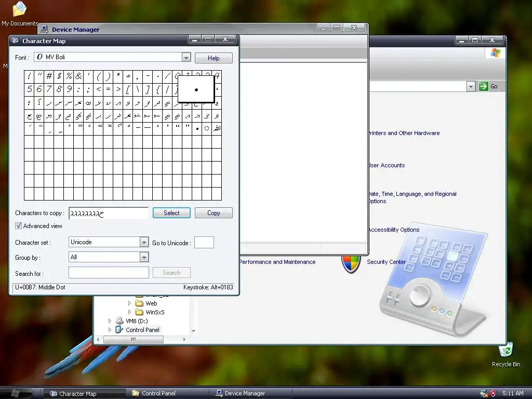This screenshot has width=532, height=399.
Task: Click the Characters to copy text field
Action: coord(109,213)
